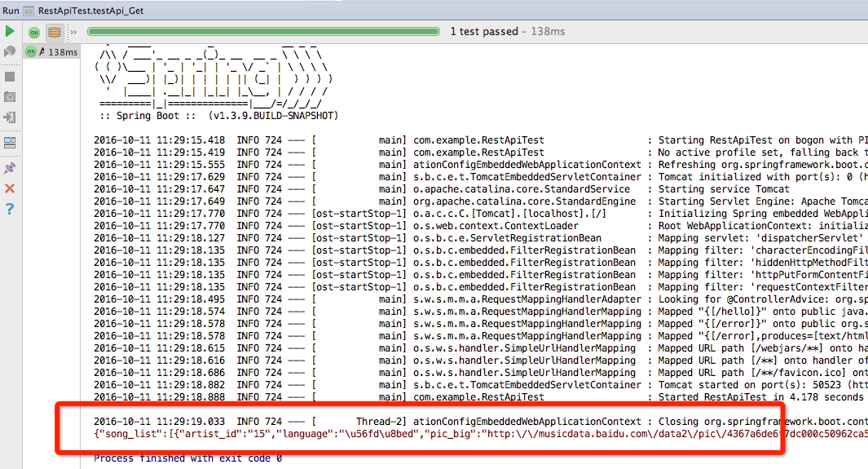868x469 pixels.
Task: Click the green test progress bar
Action: (x=263, y=32)
